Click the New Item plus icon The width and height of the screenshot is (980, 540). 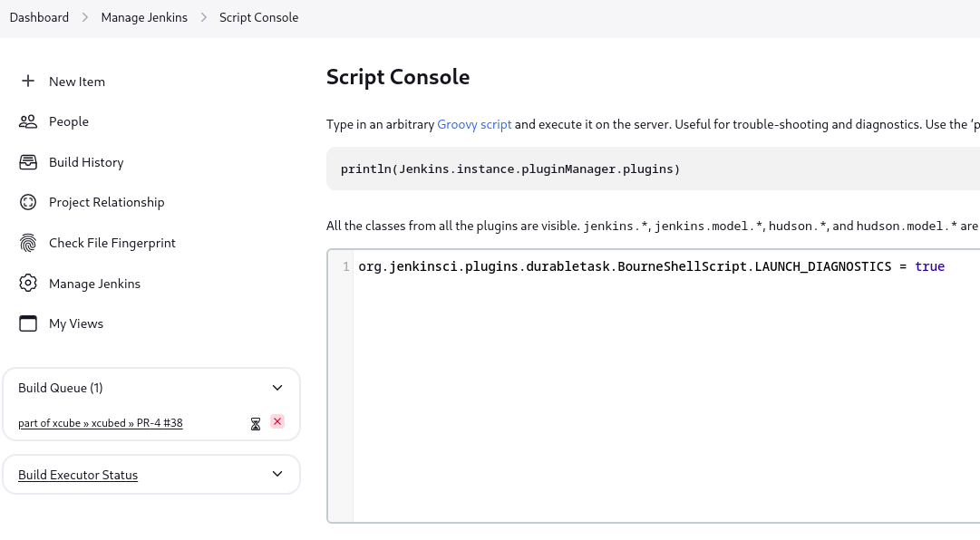click(x=27, y=82)
